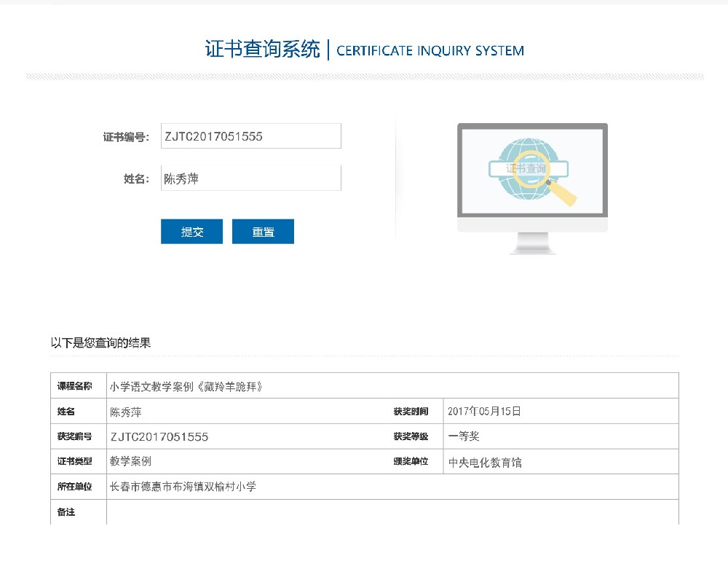The height and width of the screenshot is (577, 728).
Task: Click the 获奖时间 label
Action: 411,411
